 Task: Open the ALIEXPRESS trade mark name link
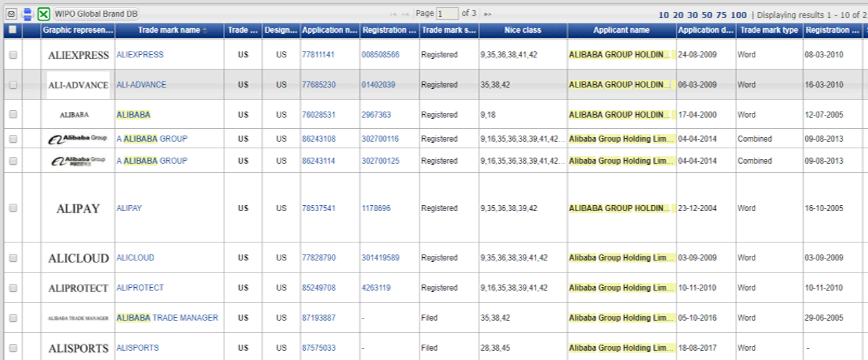tap(140, 55)
